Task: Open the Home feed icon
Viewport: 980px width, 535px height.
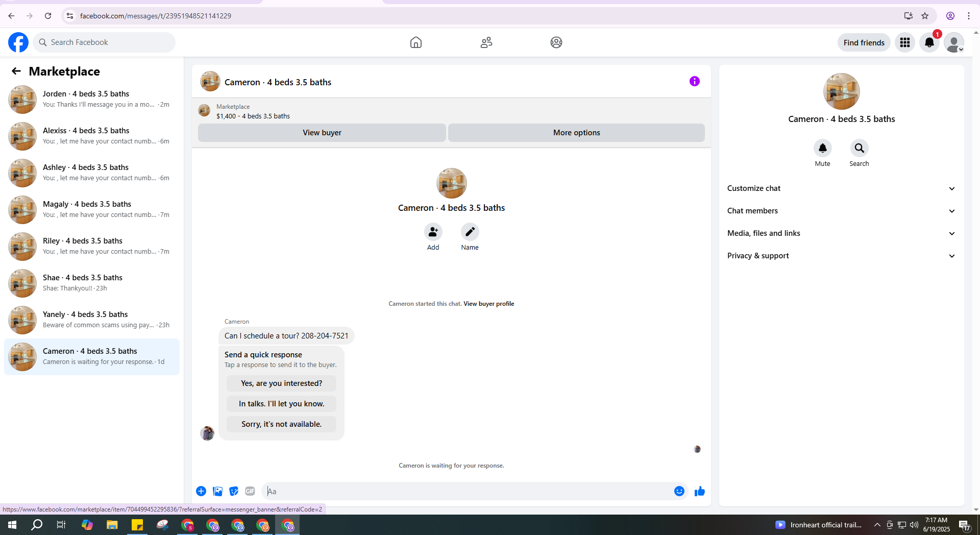Action: pos(416,42)
